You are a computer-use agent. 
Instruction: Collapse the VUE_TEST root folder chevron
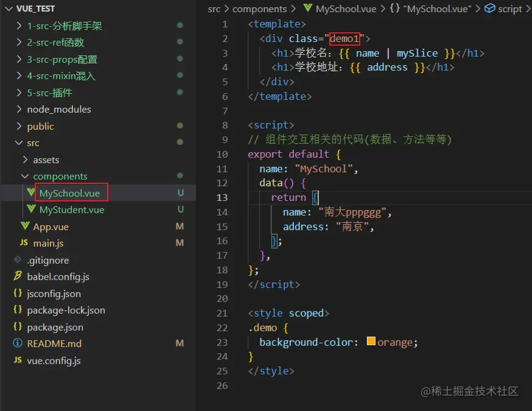pyautogui.click(x=9, y=9)
